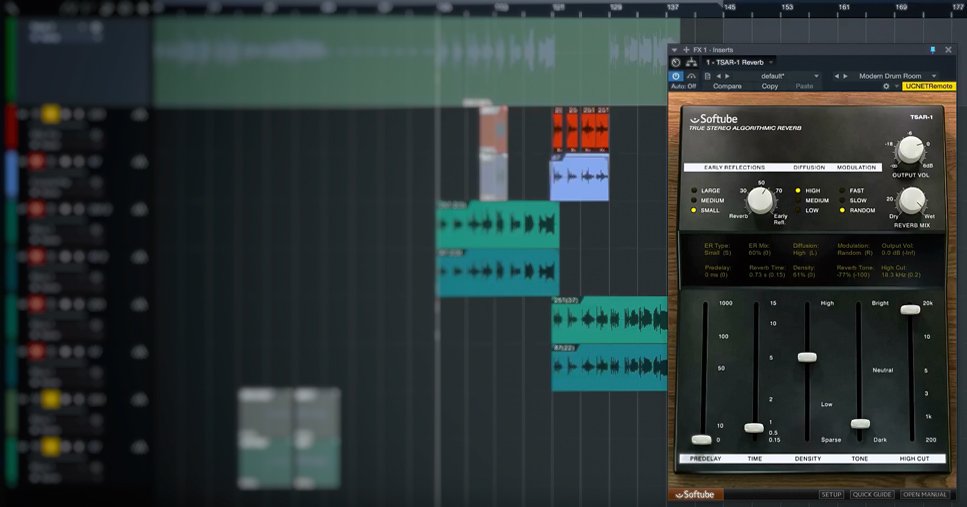Image resolution: width=967 pixels, height=507 pixels.
Task: Click the sidechain clock icon in plugin header
Action: click(676, 62)
